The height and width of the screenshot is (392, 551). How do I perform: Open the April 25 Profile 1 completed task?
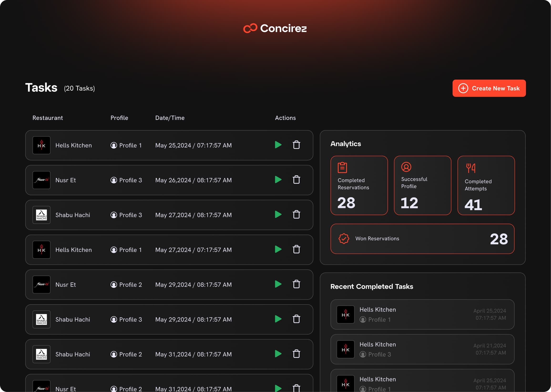point(422,315)
